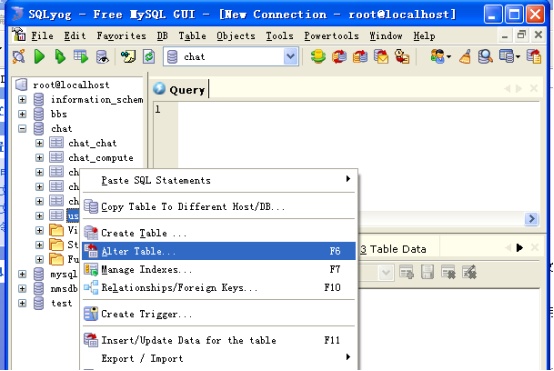Click the save changes floppy icon

(427, 272)
